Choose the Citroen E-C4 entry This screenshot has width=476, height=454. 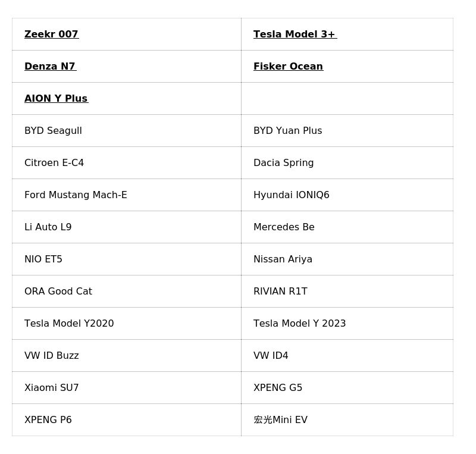point(54,163)
